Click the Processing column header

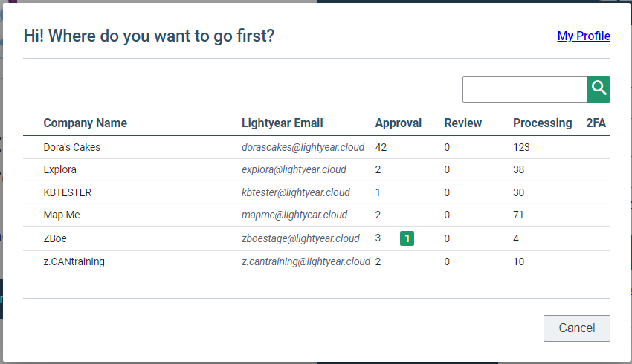(x=543, y=123)
